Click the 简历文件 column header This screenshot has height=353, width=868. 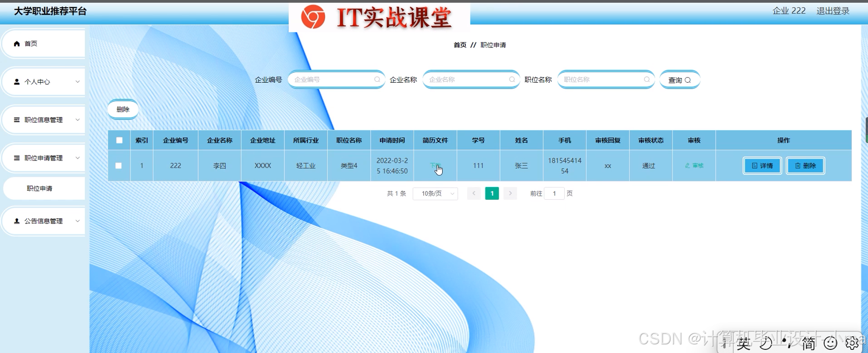(x=435, y=141)
